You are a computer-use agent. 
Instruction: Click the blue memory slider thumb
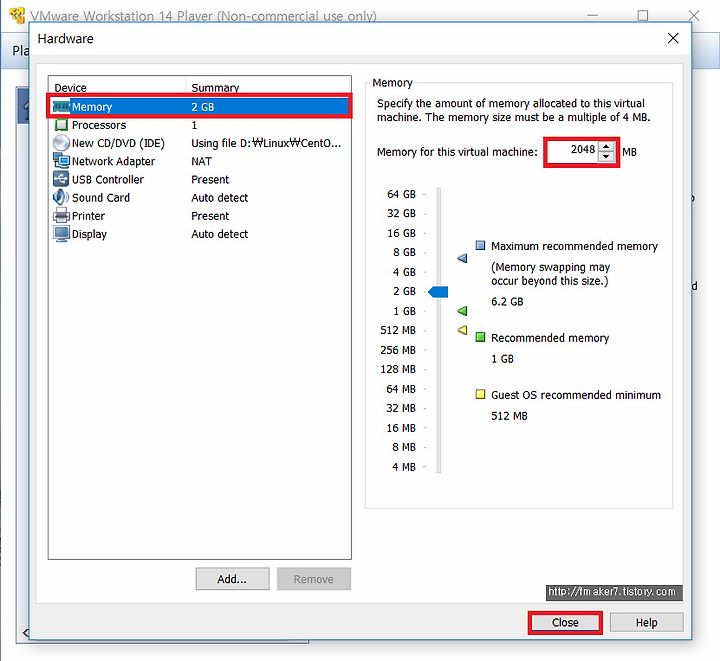coord(438,291)
